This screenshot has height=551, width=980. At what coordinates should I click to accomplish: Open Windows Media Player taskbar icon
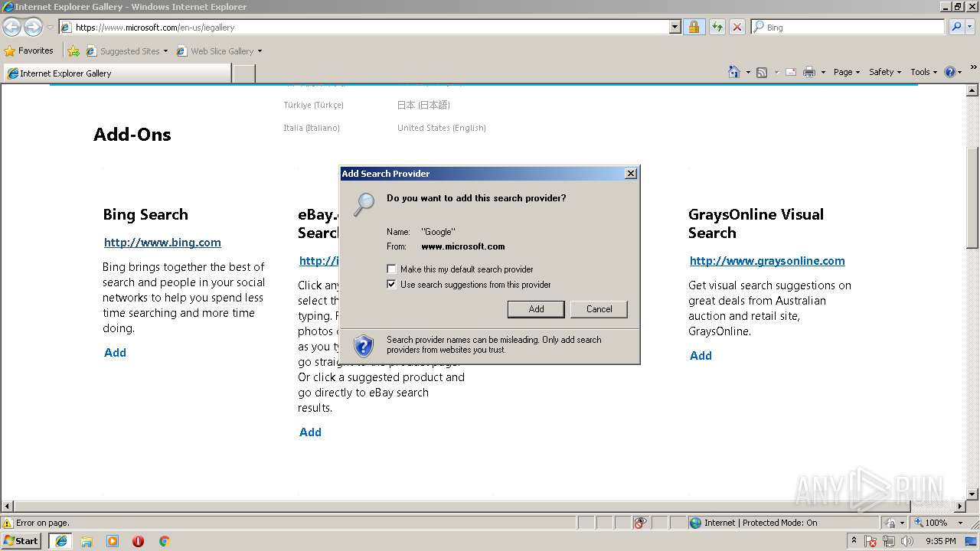point(113,541)
